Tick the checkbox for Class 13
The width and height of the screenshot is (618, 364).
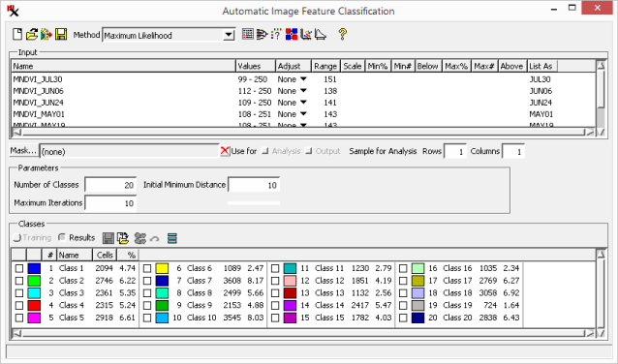point(275,293)
